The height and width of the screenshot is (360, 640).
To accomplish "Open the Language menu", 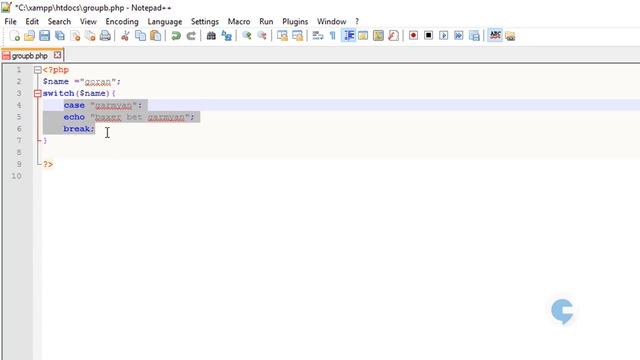I will 165,22.
